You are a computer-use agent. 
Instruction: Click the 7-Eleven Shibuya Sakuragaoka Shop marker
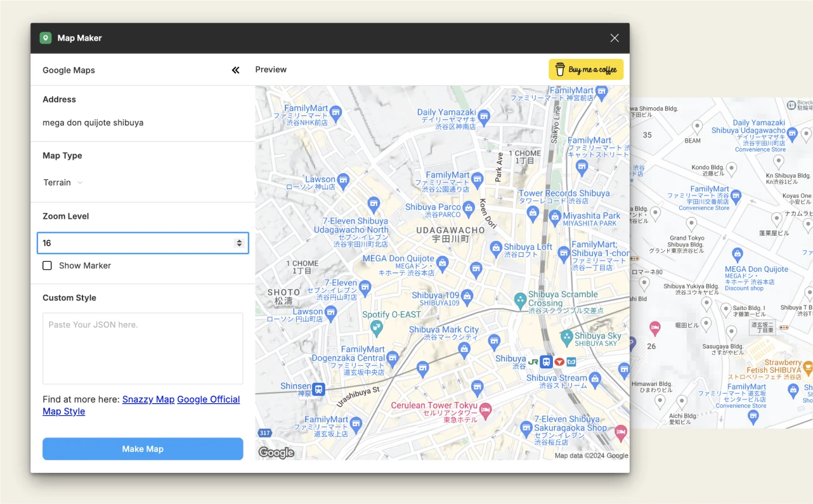point(526,429)
